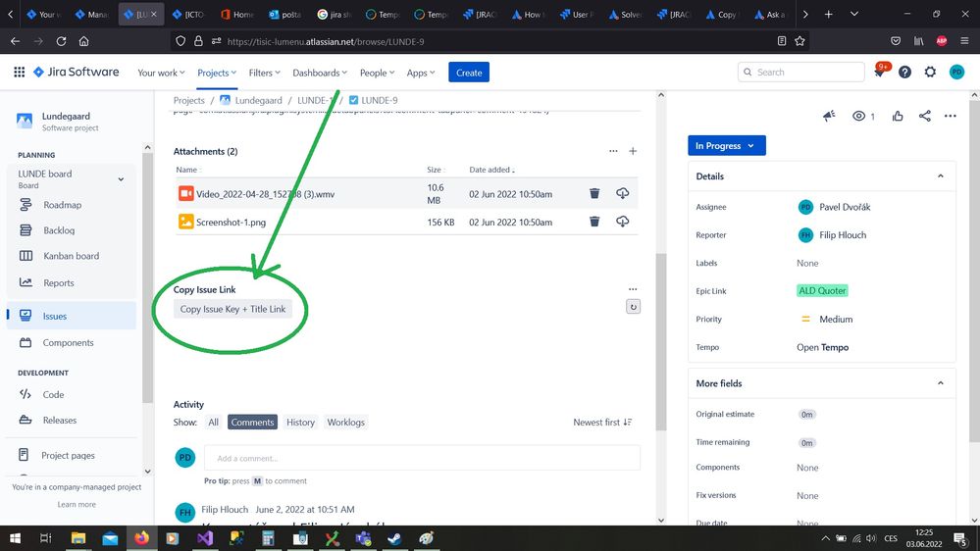The width and height of the screenshot is (980, 551).
Task: Open the Filters dropdown menu
Action: click(265, 73)
